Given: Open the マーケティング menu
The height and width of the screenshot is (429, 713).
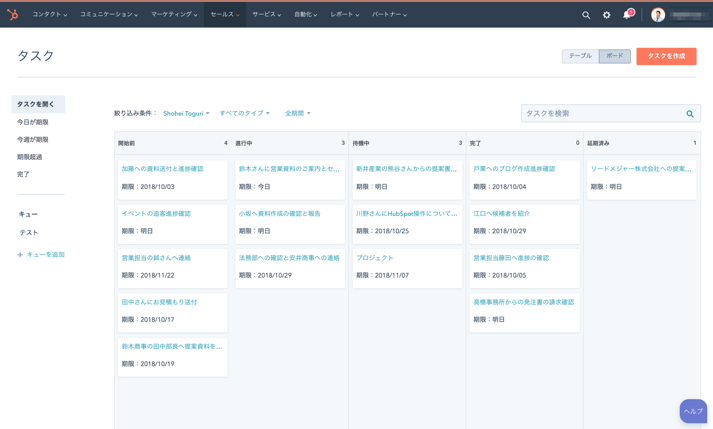Looking at the screenshot, I should 174,15.
